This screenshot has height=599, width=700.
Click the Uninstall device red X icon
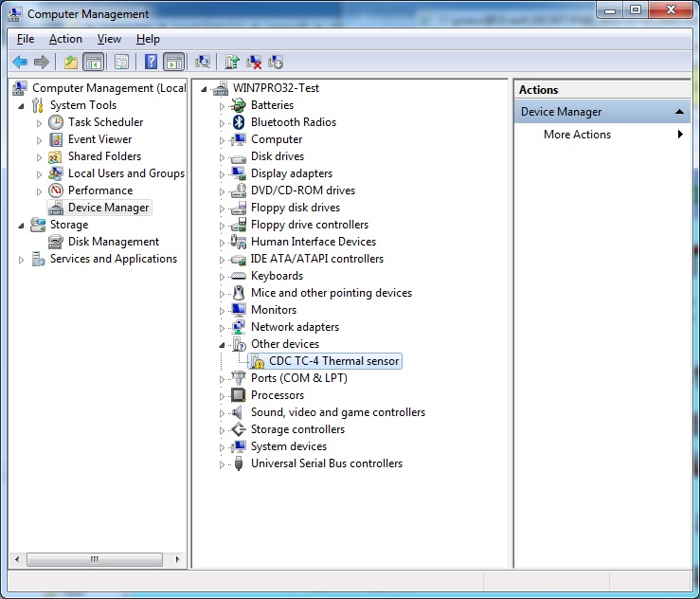click(x=254, y=63)
